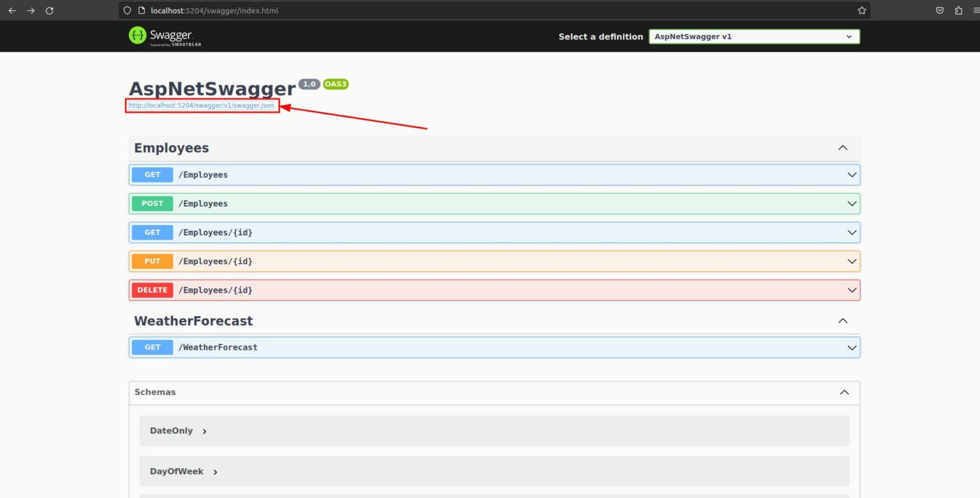
Task: Expand PUT /Employees/{id} operation
Action: [x=494, y=261]
